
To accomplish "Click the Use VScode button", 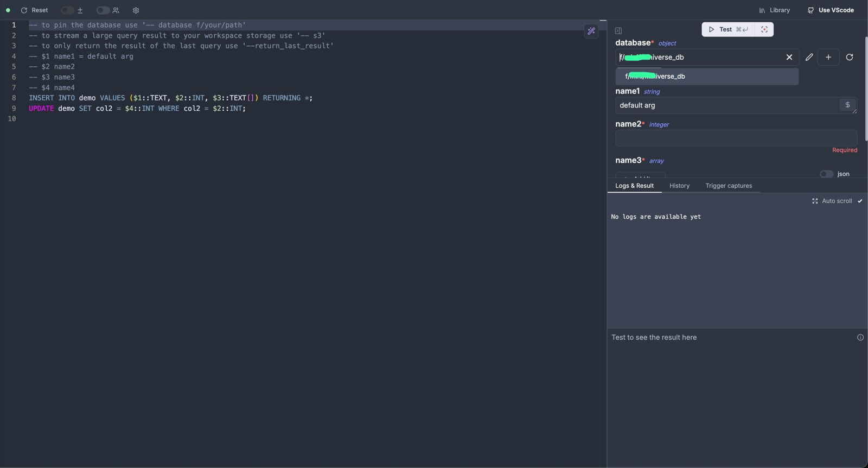I will (x=831, y=10).
